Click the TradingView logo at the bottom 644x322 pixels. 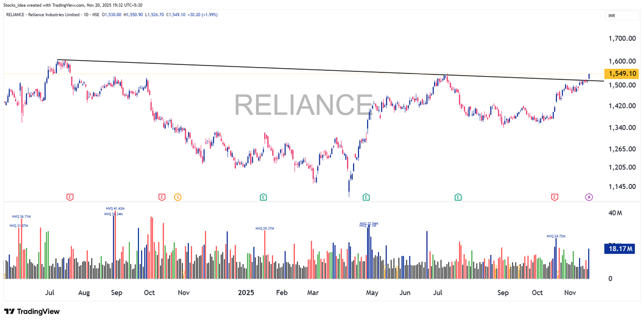(32, 311)
